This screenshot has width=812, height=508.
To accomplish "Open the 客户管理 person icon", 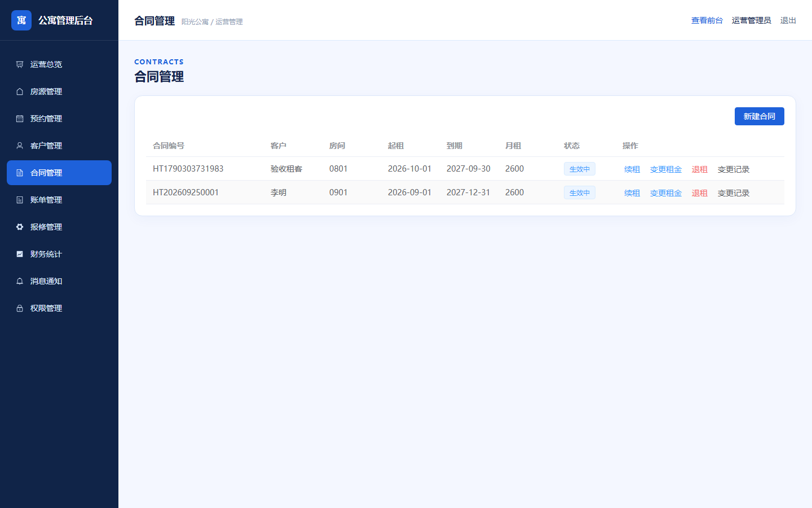I will pos(20,146).
